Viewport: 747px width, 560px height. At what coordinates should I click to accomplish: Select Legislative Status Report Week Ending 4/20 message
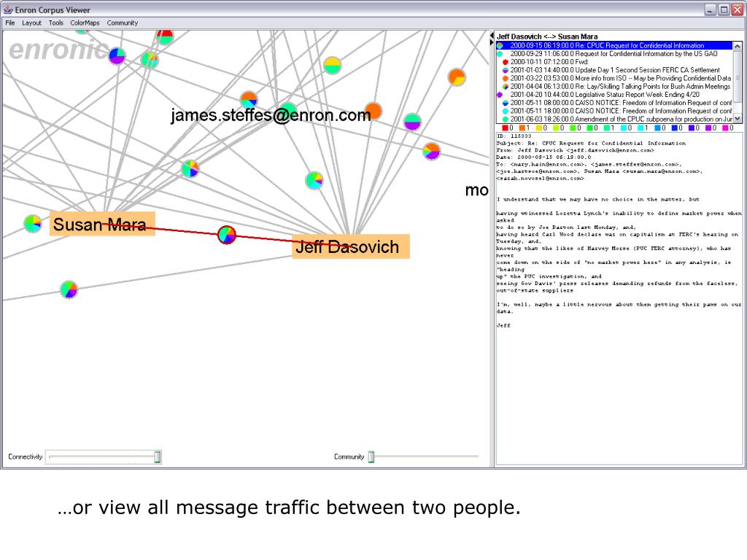click(x=614, y=95)
